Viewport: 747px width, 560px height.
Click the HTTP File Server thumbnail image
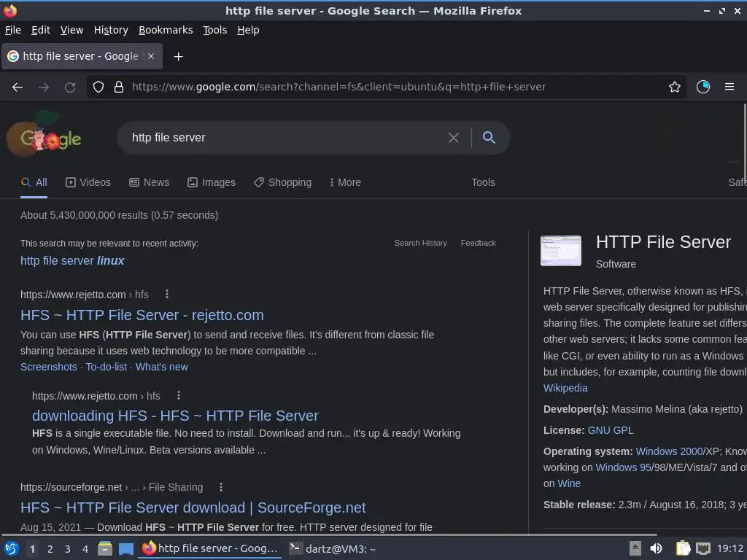click(561, 251)
